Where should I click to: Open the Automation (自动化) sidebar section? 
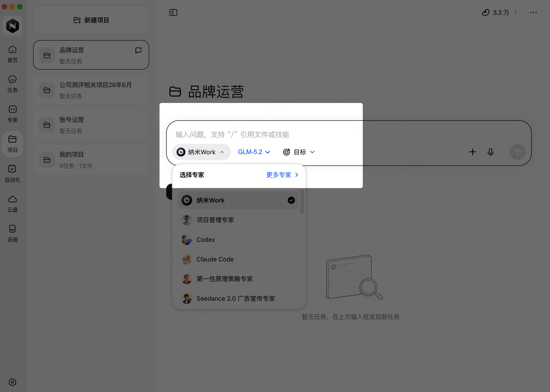[x=12, y=174]
